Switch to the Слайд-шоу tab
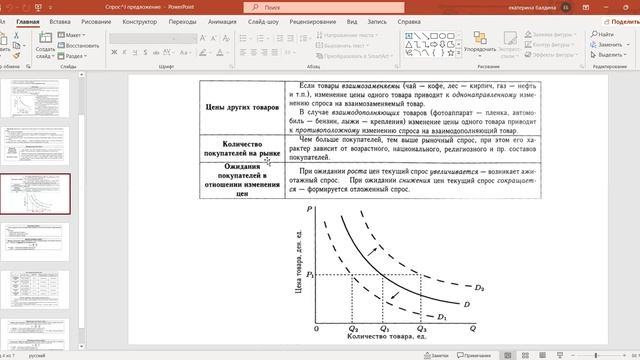The width and height of the screenshot is (640, 360). coord(263,22)
